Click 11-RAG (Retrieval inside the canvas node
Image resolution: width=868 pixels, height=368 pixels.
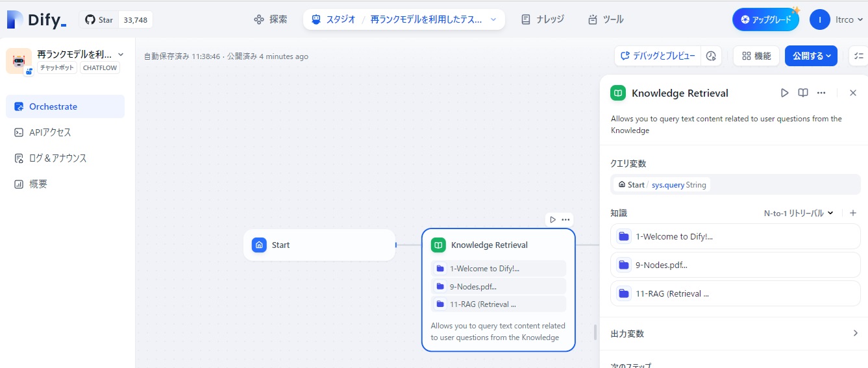coord(499,304)
